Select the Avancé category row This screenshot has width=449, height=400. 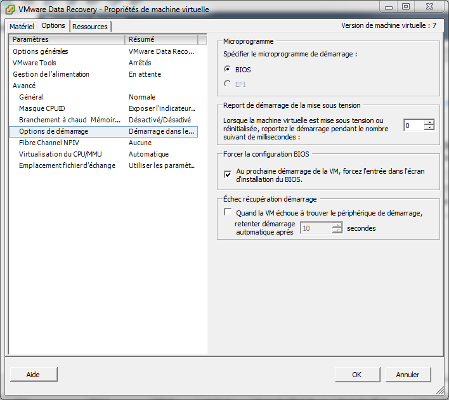point(103,86)
